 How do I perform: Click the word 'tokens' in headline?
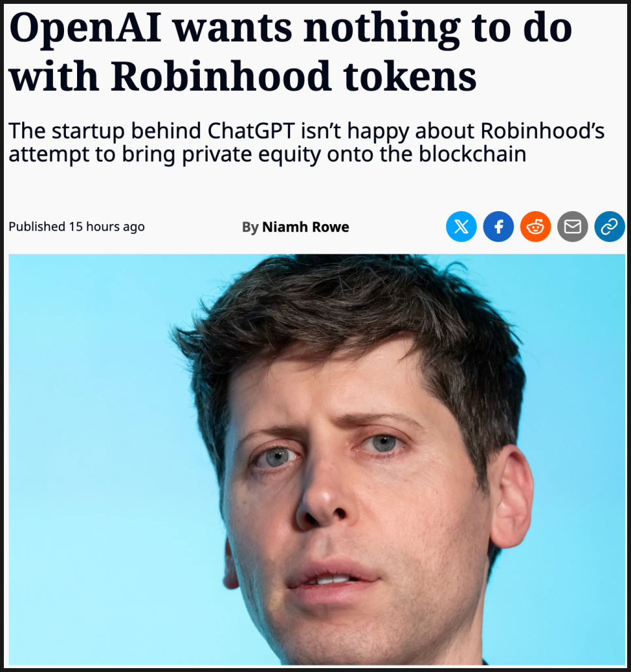(410, 77)
